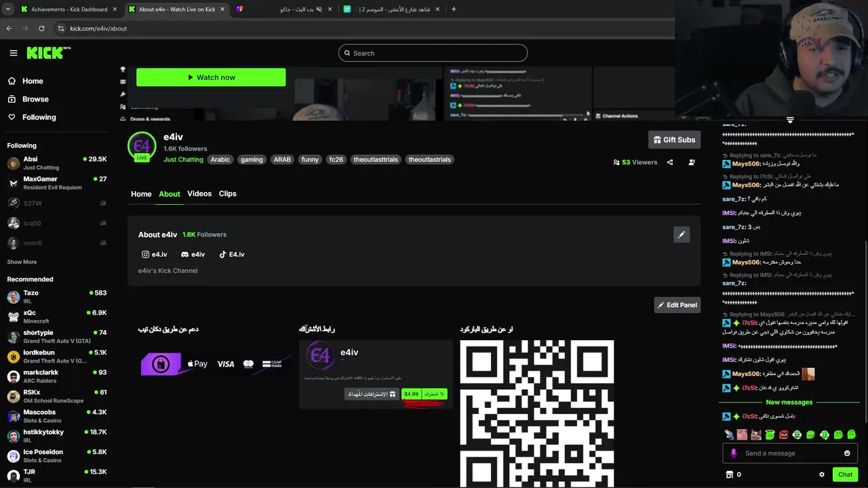Open Absi channel in Following list

point(57,163)
